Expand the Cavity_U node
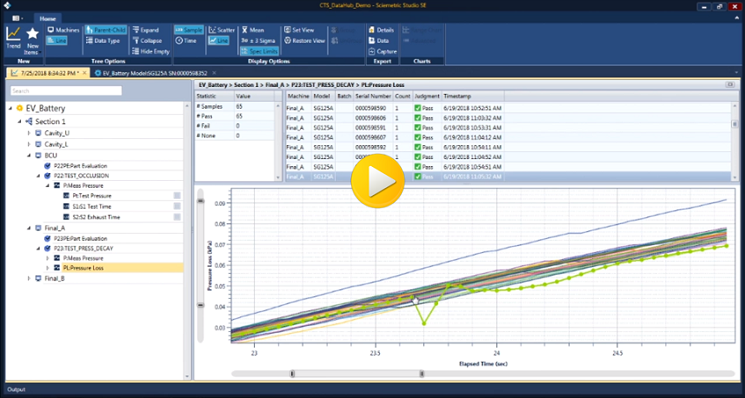The height and width of the screenshot is (398, 745). tap(29, 133)
